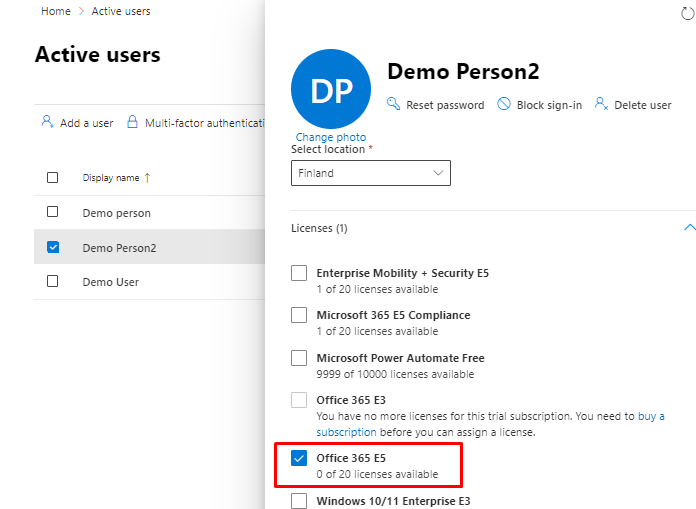Screen dimensions: 696x509
Task: Go to Home breadcrumb
Action: click(x=56, y=11)
